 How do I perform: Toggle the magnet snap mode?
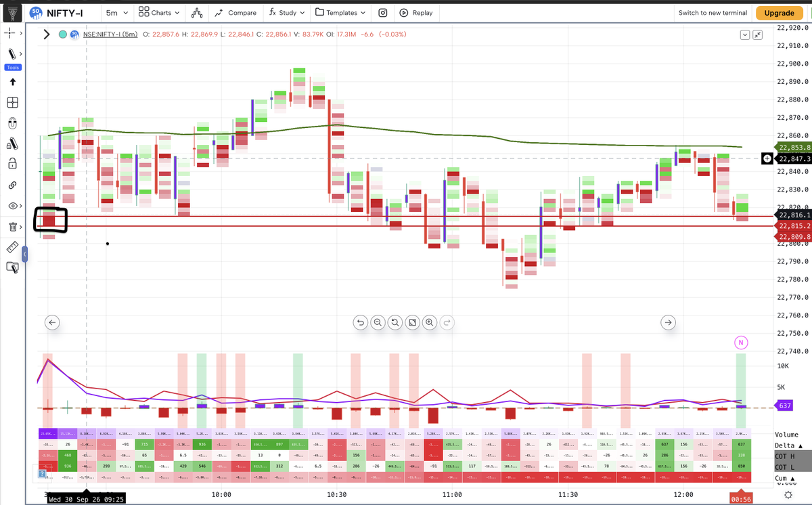click(x=12, y=123)
